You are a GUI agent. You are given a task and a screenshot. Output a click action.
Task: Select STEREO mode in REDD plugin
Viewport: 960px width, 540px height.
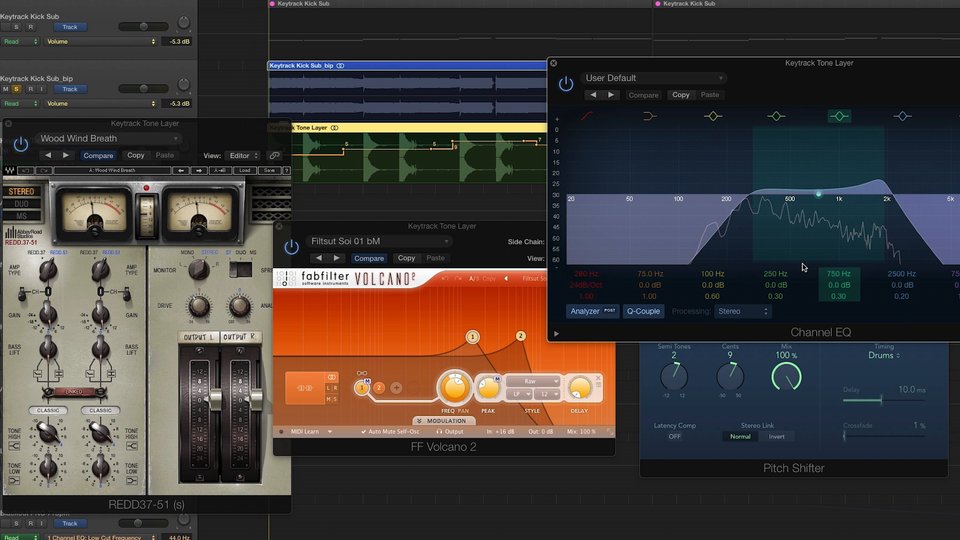(21, 192)
